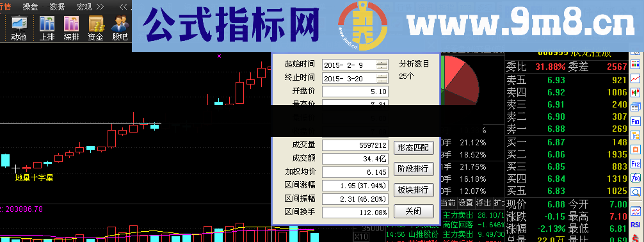
Task: Click the 卖五 price 6.93
Action: tap(556, 80)
